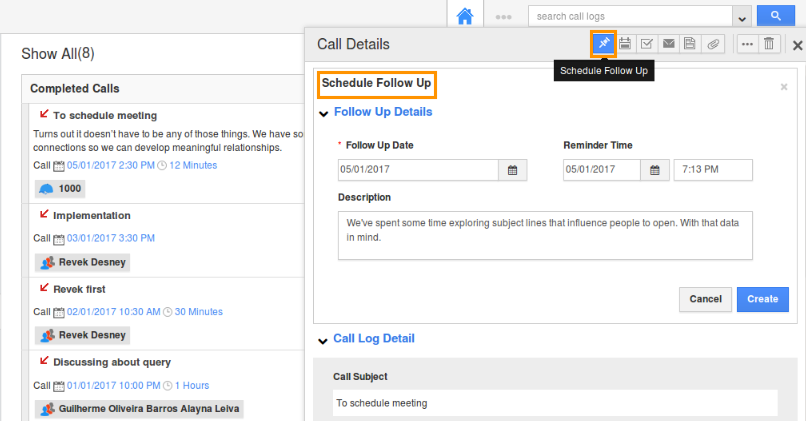The image size is (806, 421).
Task: Open the Follow Up Details heading link
Action: pyautogui.click(x=383, y=112)
